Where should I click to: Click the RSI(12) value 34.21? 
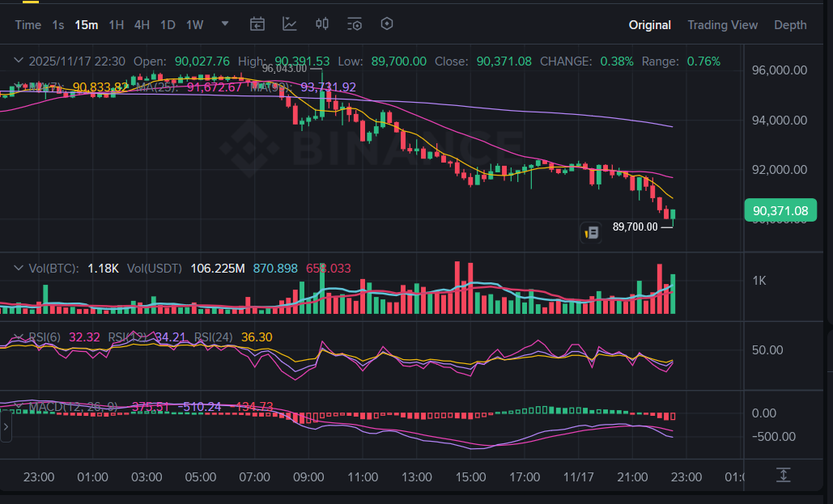(170, 338)
